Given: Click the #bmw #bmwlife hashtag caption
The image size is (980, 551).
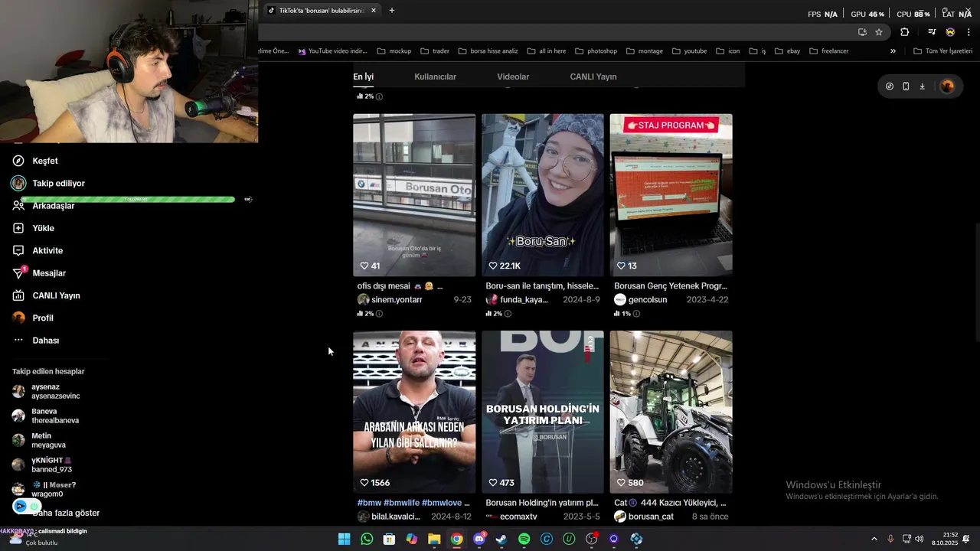Looking at the screenshot, I should 413,503.
